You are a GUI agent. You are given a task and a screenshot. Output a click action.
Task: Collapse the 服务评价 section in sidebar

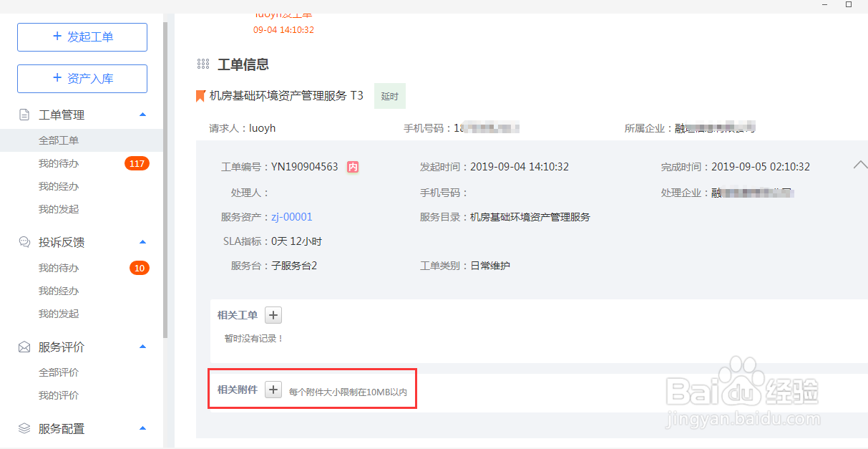tap(142, 347)
